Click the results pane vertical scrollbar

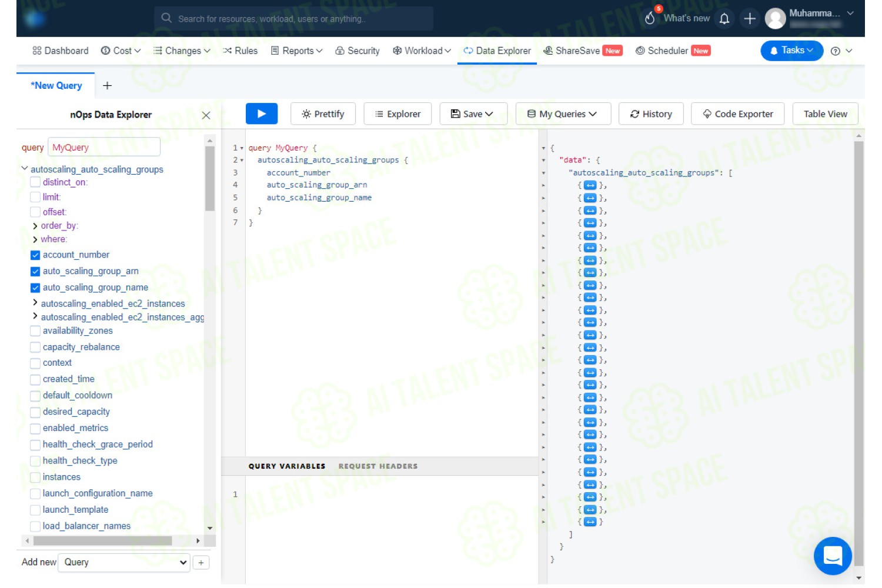point(858,353)
